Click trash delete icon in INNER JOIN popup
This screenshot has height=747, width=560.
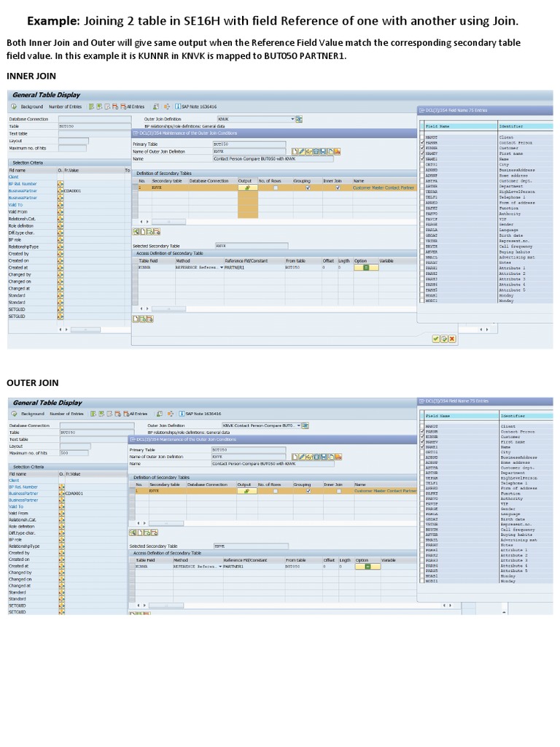coord(316,152)
